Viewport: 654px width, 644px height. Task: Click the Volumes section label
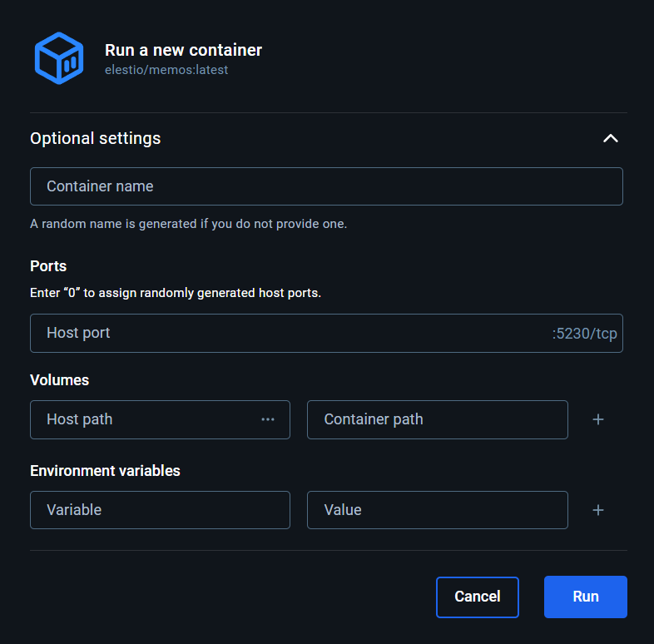[x=60, y=380]
